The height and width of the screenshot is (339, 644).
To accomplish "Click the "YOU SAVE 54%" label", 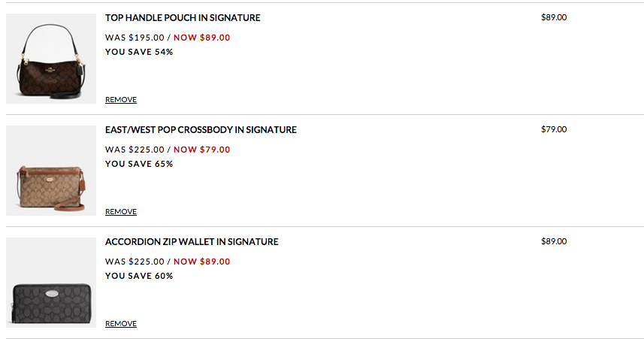I will coord(139,52).
